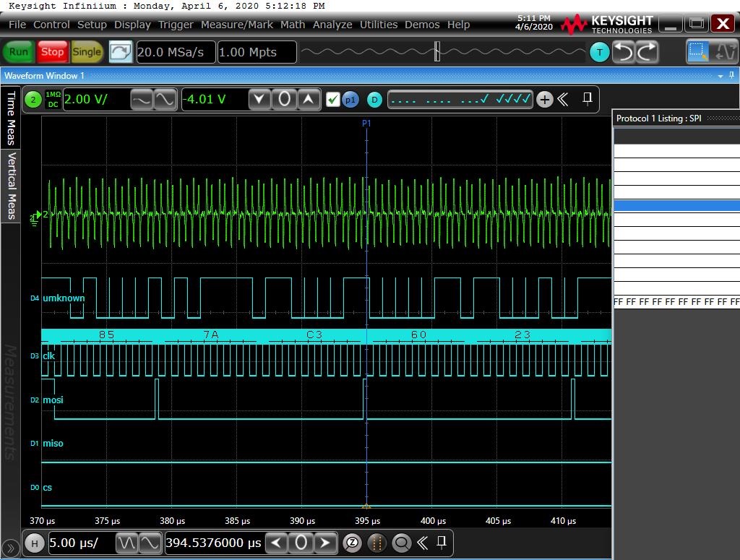Toggle channel 2 on or off

pos(33,100)
